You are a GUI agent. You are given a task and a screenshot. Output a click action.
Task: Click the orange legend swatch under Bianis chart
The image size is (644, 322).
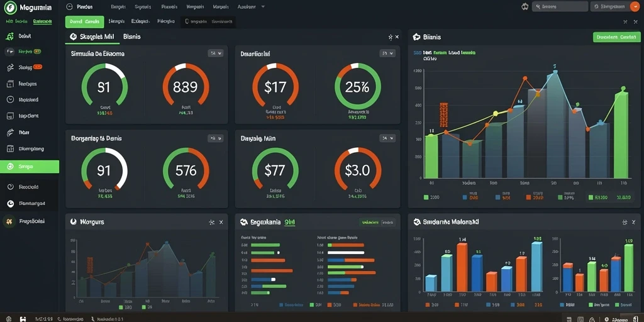point(529,197)
